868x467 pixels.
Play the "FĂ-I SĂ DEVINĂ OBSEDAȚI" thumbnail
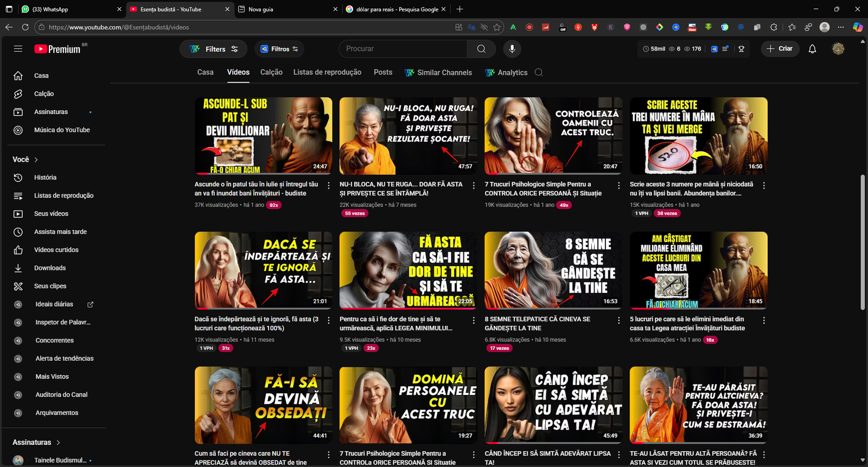(x=263, y=405)
